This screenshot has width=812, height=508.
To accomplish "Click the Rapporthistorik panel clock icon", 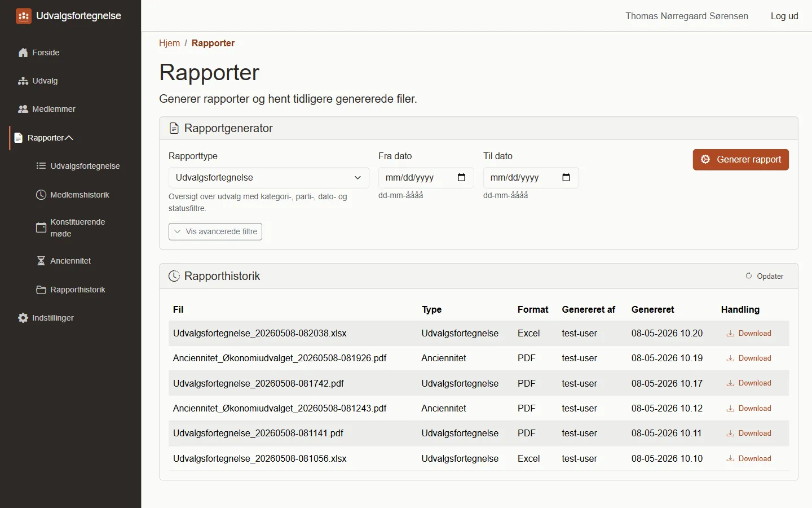I will pos(174,276).
